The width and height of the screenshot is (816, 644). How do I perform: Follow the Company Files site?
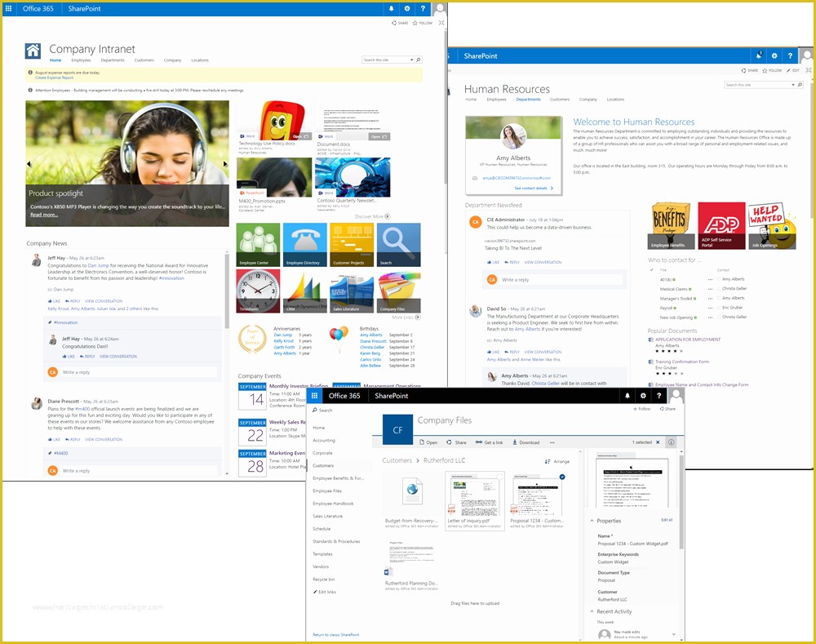[642, 409]
